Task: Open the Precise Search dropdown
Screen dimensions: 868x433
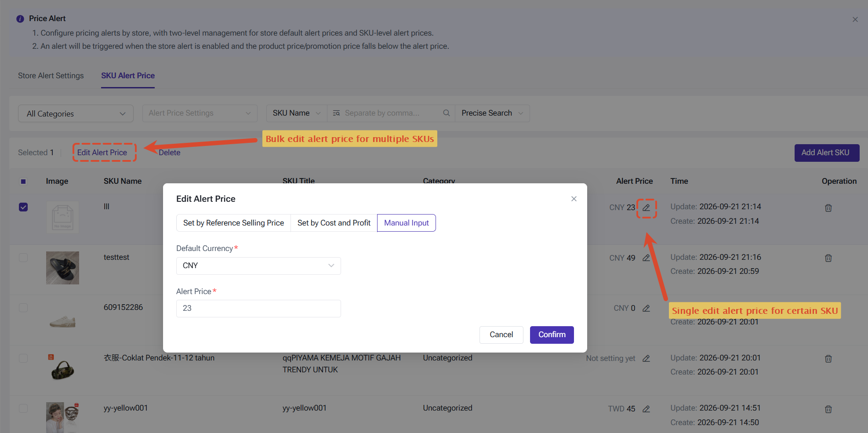Action: click(x=492, y=113)
